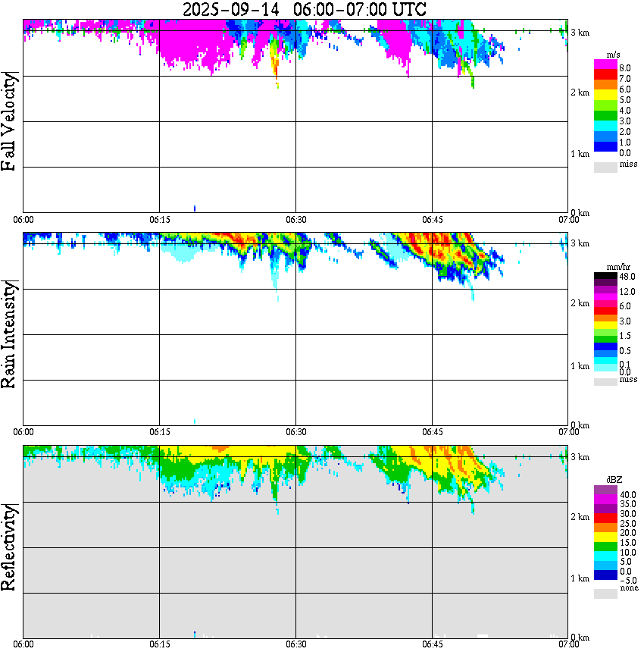Click the 06:45 time label under Reflectivity panel
This screenshot has height=658, width=644.
pyautogui.click(x=433, y=644)
